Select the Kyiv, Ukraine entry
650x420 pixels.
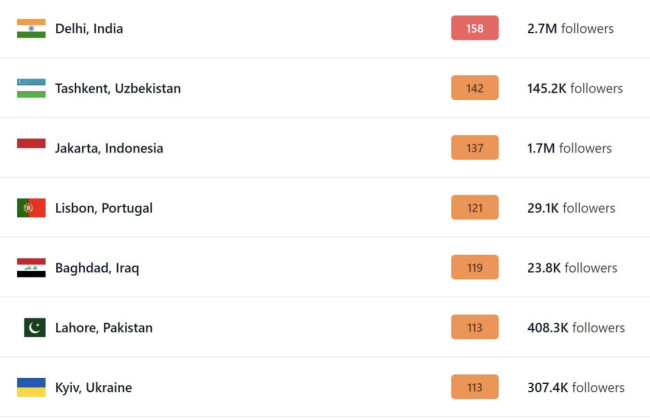click(x=93, y=387)
